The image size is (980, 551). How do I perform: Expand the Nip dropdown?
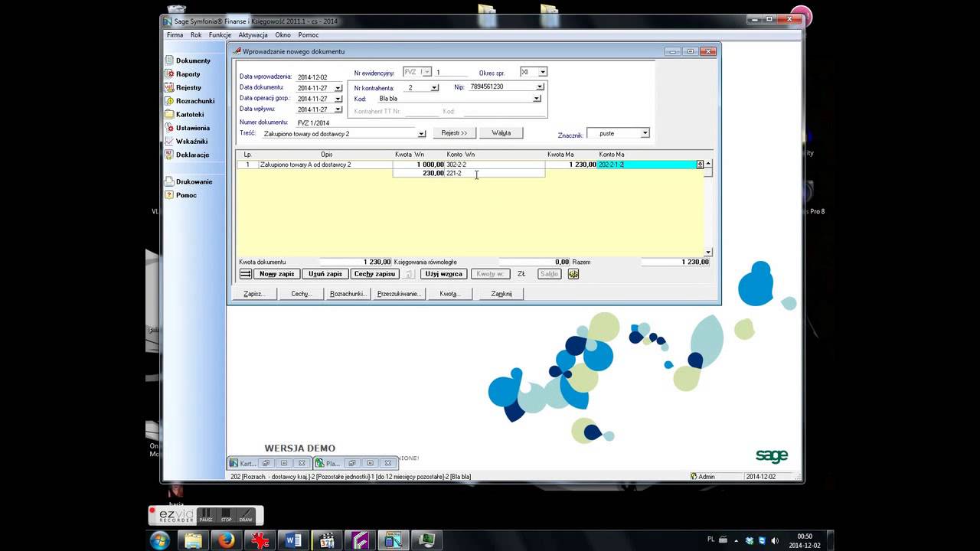pyautogui.click(x=540, y=87)
